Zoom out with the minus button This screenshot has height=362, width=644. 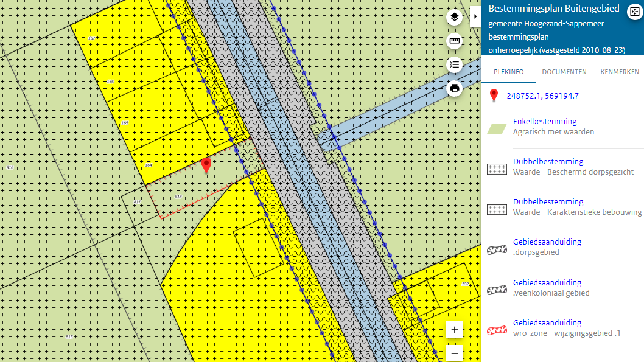point(454,353)
